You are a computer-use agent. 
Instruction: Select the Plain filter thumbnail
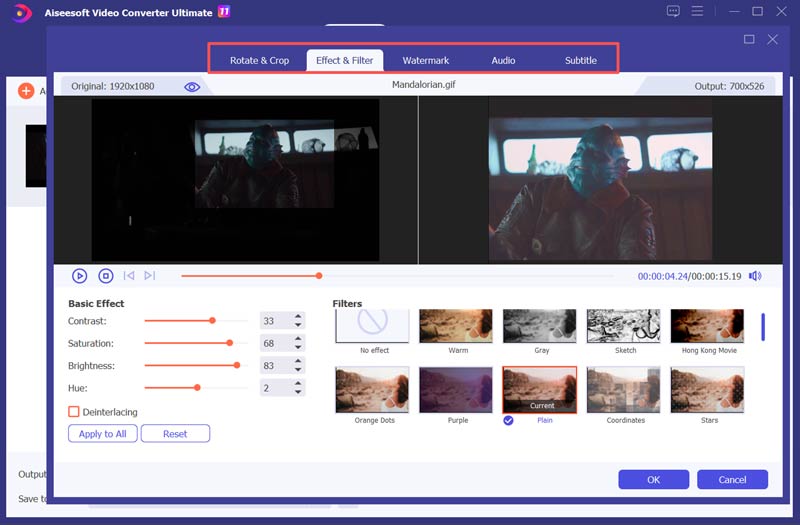coord(540,390)
